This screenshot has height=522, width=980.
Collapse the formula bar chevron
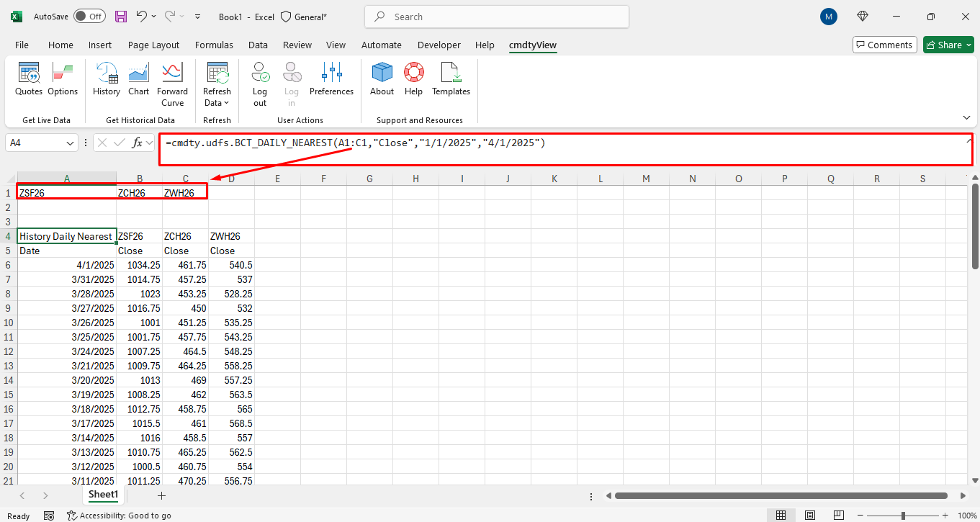(968, 142)
